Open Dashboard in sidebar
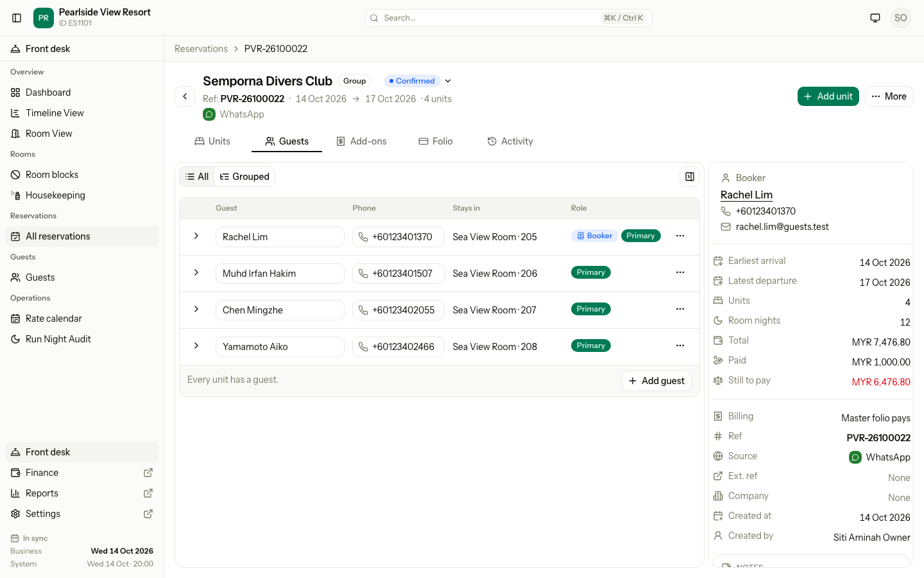924x578 pixels. pyautogui.click(x=81, y=92)
